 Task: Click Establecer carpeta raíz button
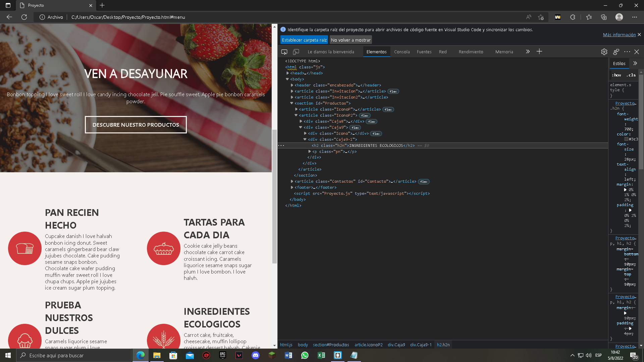click(x=304, y=40)
